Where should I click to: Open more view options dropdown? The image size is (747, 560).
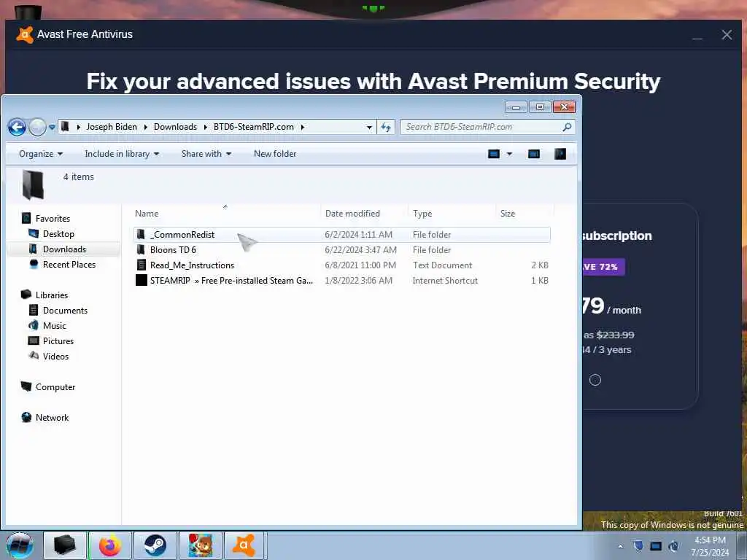coord(509,154)
